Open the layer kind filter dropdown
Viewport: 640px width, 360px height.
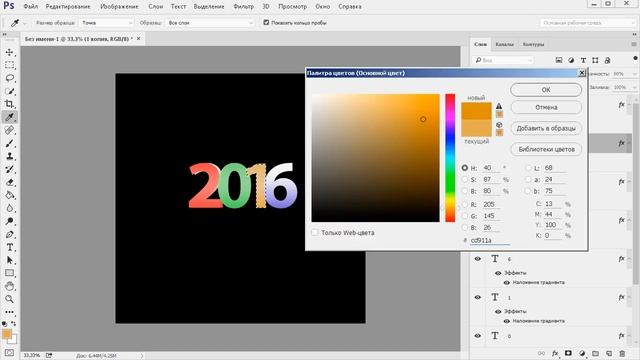(x=504, y=60)
